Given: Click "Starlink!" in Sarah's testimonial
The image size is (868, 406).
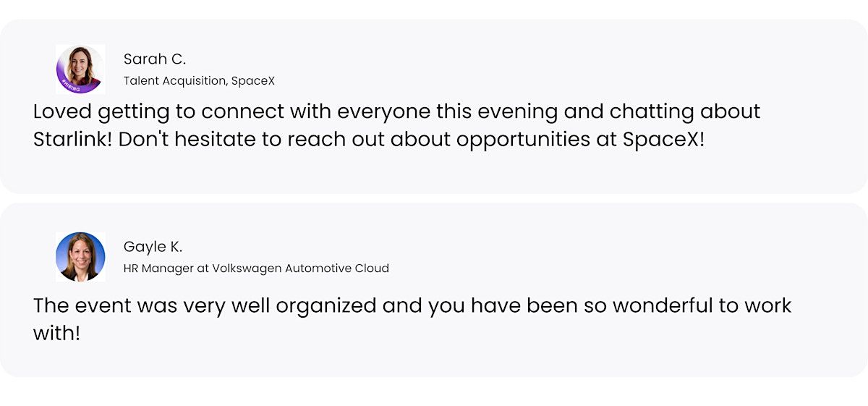Looking at the screenshot, I should (x=72, y=140).
